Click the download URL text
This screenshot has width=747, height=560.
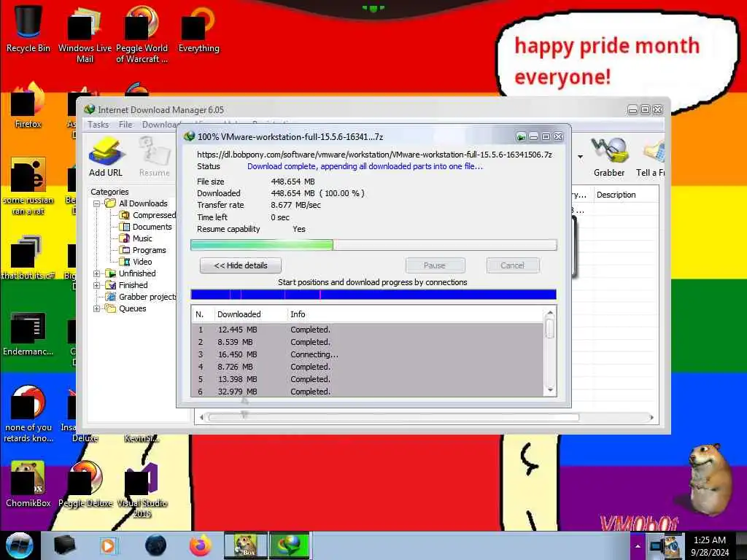374,155
